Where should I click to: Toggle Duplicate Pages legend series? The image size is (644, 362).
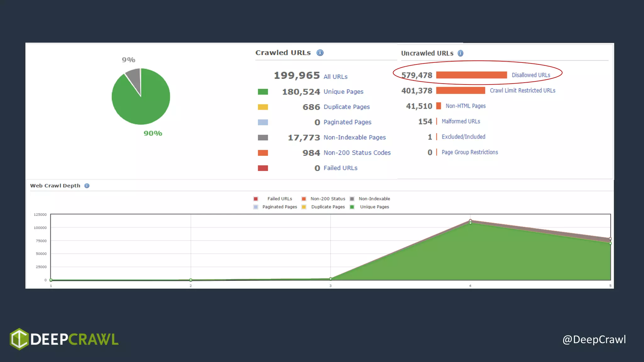[x=328, y=207]
